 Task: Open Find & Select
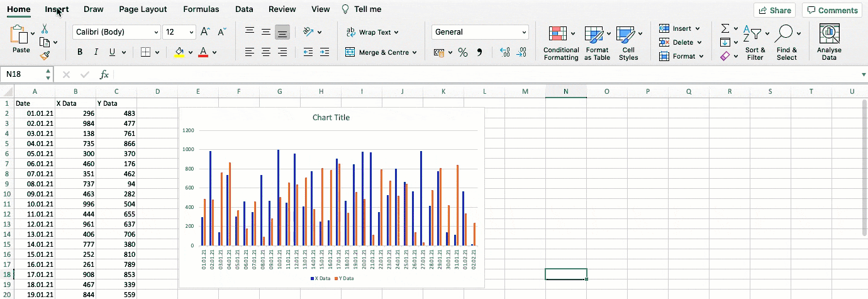[787, 43]
